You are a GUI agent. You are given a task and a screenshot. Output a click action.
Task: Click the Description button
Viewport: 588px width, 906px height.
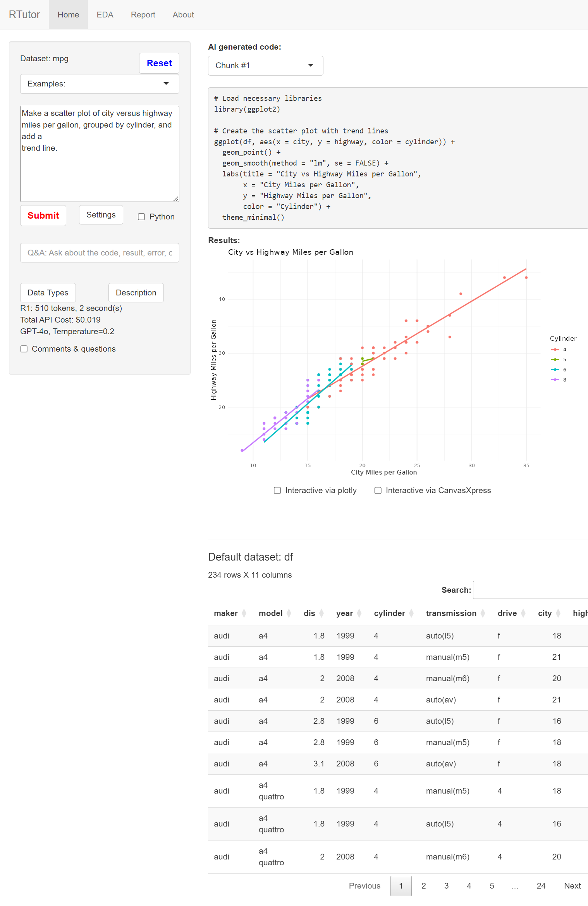coord(136,293)
